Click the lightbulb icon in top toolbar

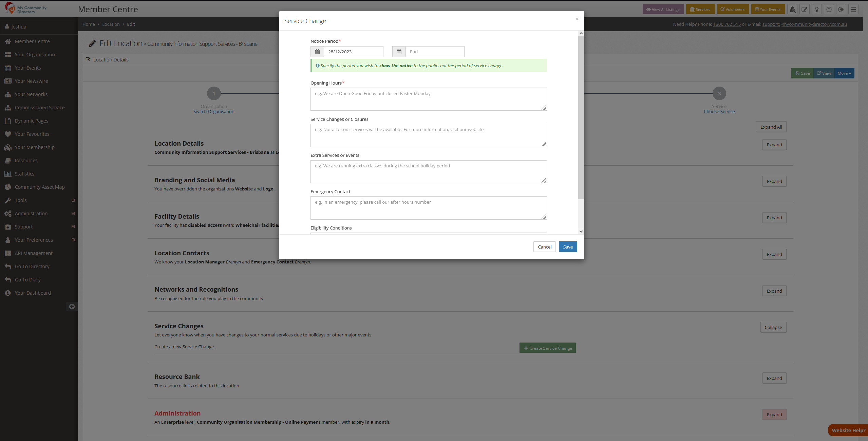pos(817,10)
